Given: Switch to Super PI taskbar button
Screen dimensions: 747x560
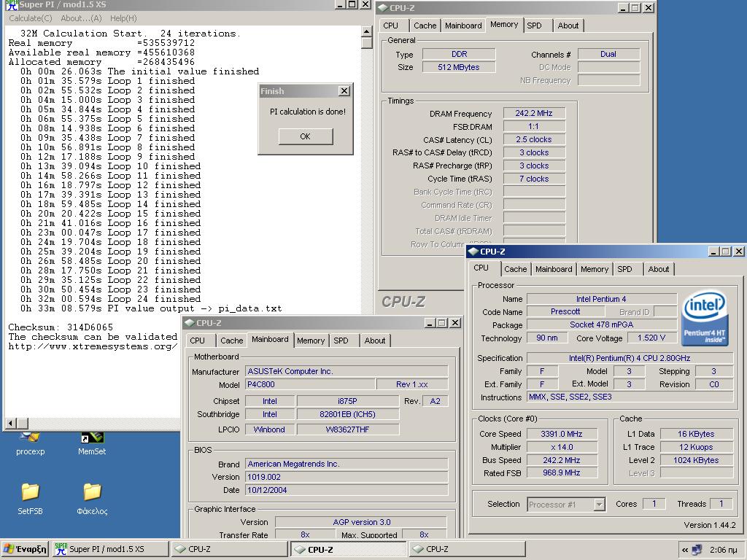Looking at the screenshot, I should pos(109,548).
